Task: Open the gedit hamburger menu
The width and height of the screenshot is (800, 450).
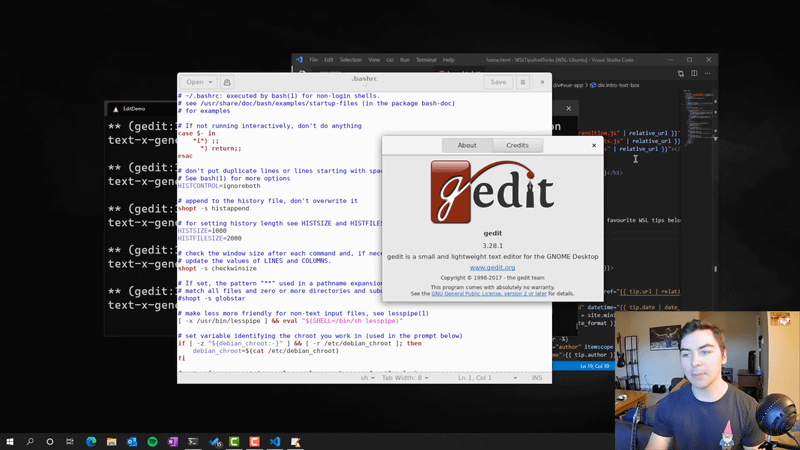Action: pos(523,82)
